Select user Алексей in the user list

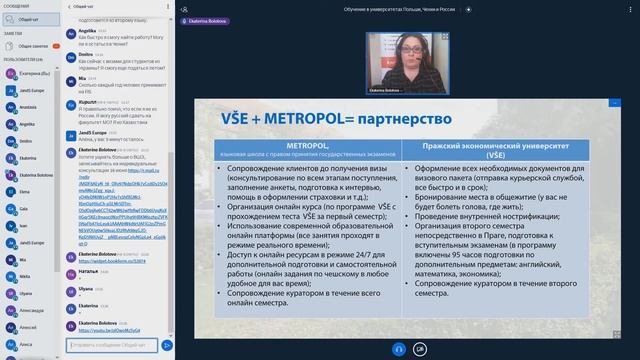point(29,327)
